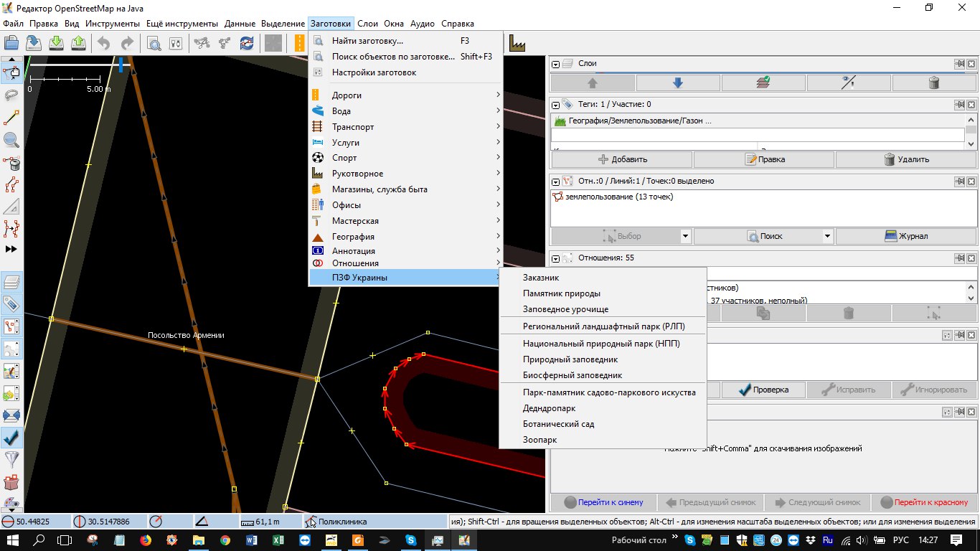Screen dimensions: 980x551
Task: Collapse the Теги panel with triangle
Action: (x=556, y=105)
